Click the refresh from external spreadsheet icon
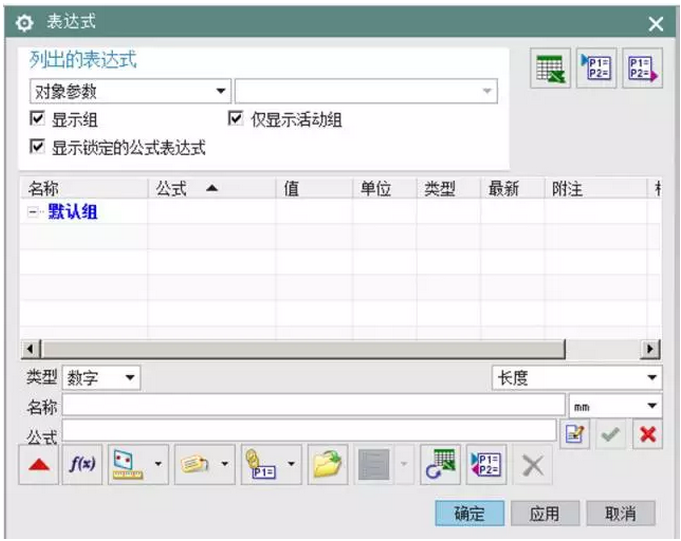This screenshot has height=541, width=681. (440, 466)
